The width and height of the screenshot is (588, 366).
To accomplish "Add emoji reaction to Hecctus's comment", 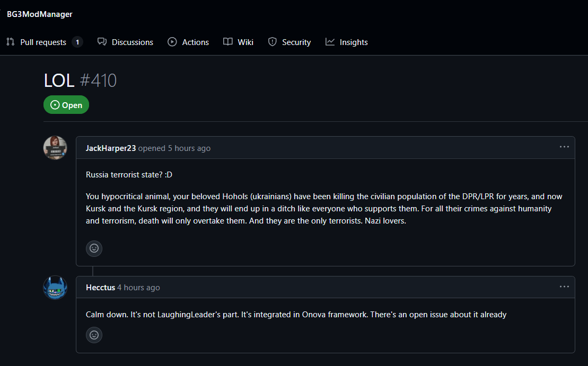I will coord(94,335).
